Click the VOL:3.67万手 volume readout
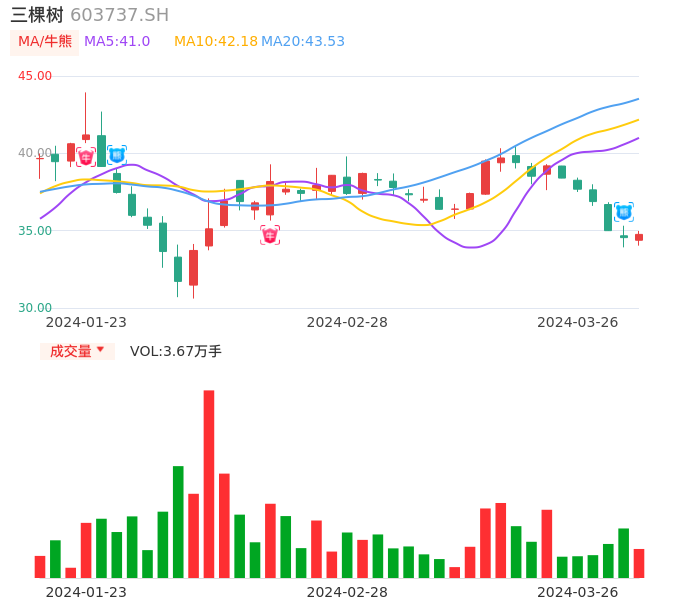The image size is (686, 606). coord(176,351)
